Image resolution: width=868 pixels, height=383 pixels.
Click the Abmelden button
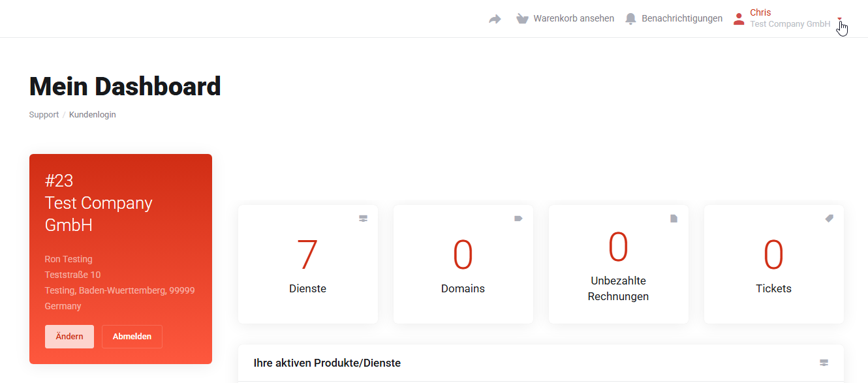click(x=132, y=337)
